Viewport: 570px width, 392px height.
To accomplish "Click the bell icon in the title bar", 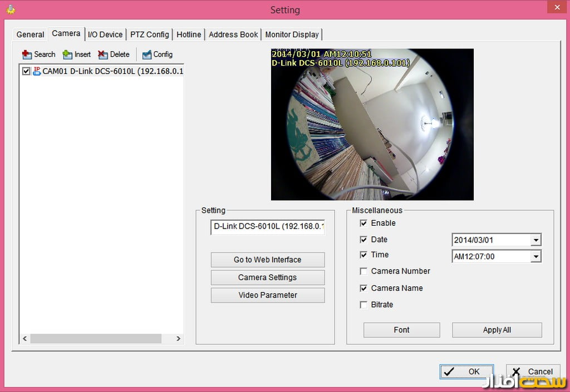I will pyautogui.click(x=10, y=9).
